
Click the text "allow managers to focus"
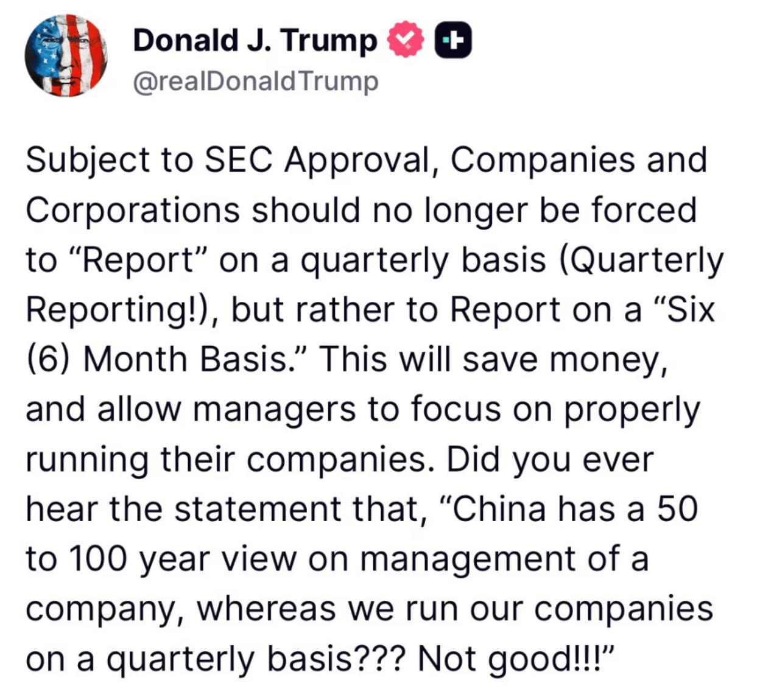coord(300,409)
